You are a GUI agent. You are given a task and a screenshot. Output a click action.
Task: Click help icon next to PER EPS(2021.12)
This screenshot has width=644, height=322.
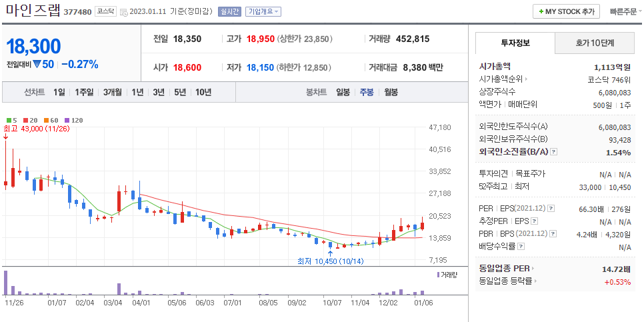pyautogui.click(x=551, y=209)
